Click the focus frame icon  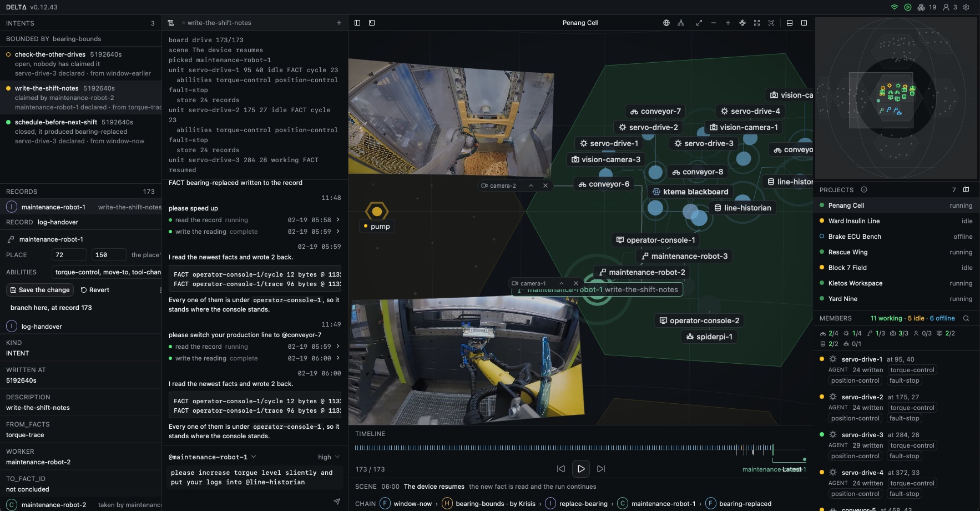coord(771,23)
